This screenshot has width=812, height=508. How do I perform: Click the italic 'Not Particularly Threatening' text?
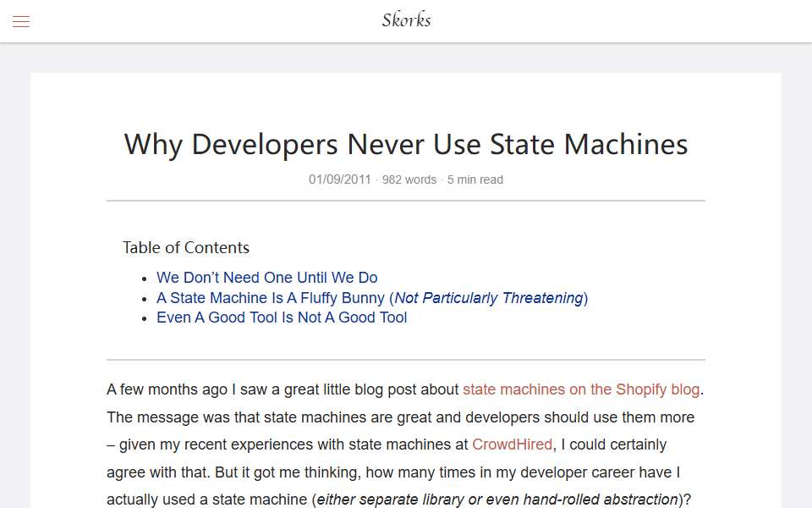click(x=489, y=297)
